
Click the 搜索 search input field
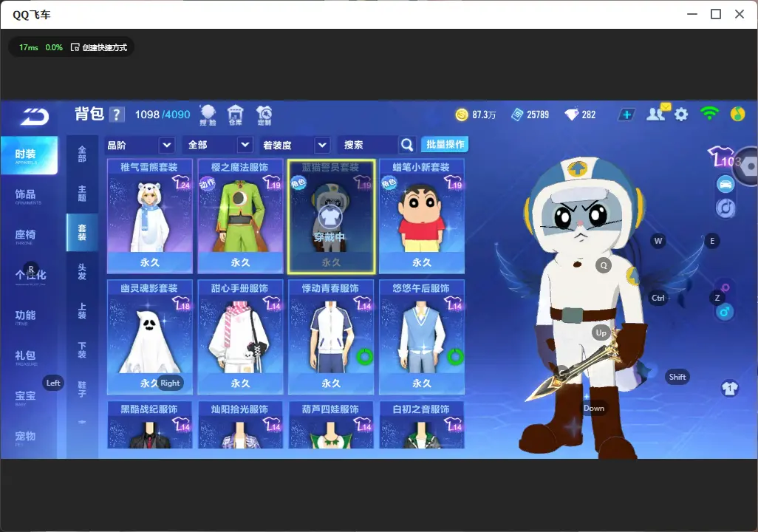(369, 145)
